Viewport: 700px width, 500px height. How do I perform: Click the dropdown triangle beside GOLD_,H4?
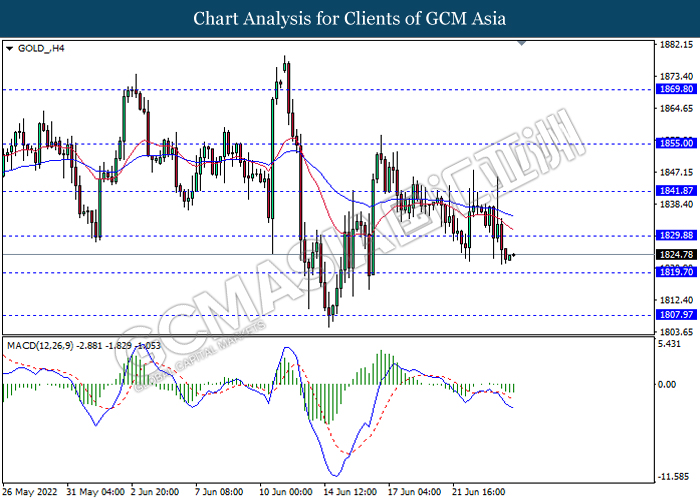[9, 48]
